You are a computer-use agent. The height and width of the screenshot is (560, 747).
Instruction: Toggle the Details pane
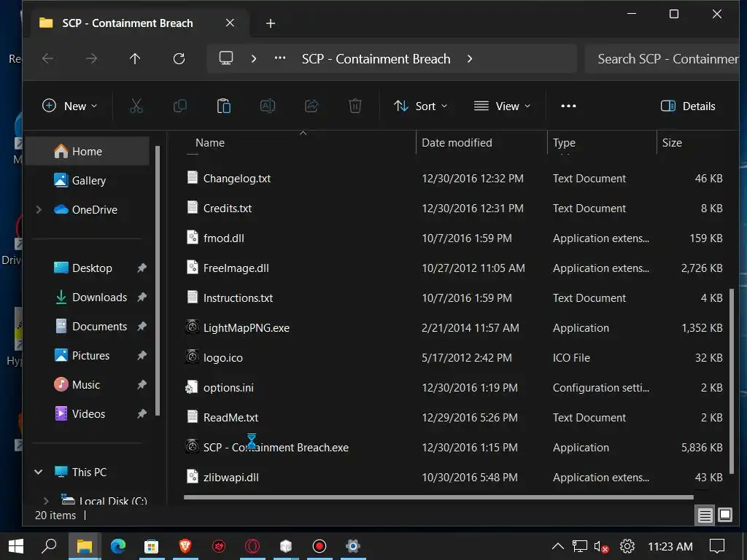688,106
